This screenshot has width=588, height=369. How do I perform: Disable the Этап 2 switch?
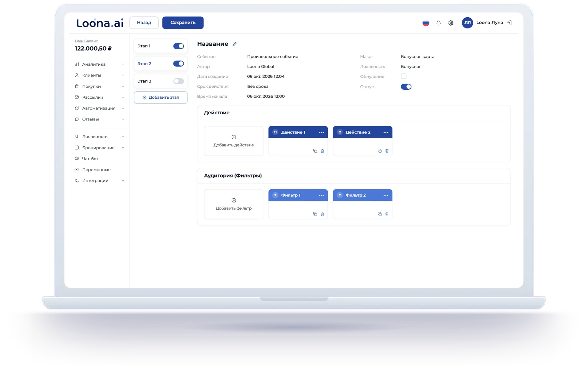click(x=178, y=64)
